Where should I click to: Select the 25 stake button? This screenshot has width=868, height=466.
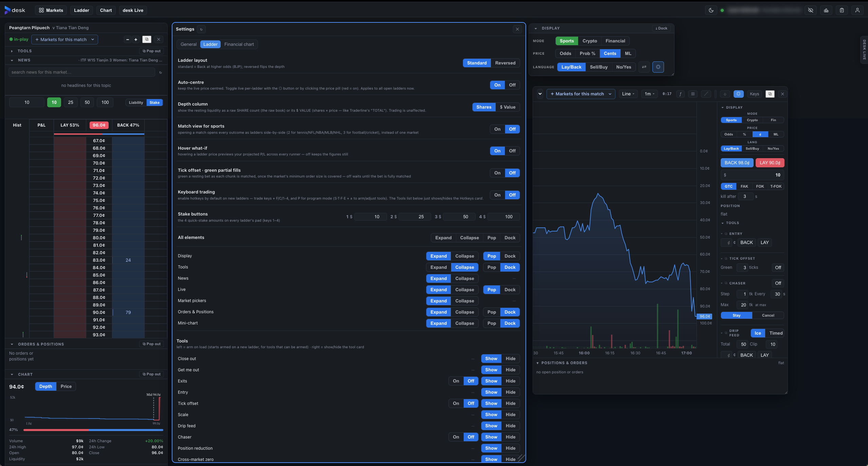pos(71,102)
